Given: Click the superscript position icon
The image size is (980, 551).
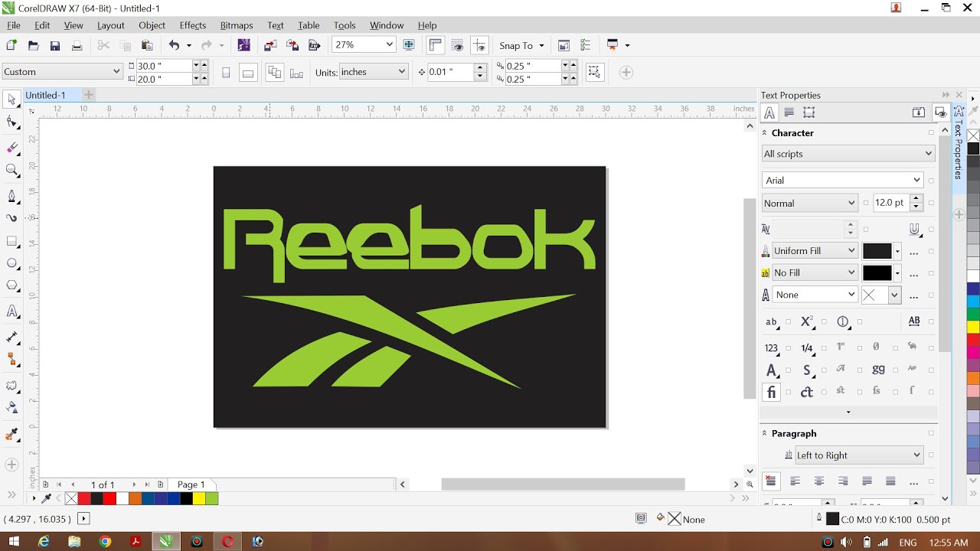Looking at the screenshot, I should pyautogui.click(x=807, y=322).
